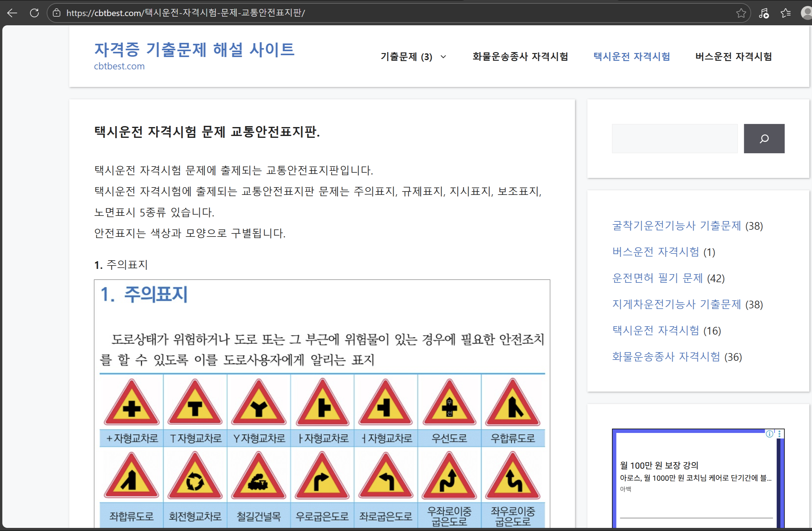
Task: Open 화물운송종사 자격시험 menu item
Action: click(x=520, y=56)
